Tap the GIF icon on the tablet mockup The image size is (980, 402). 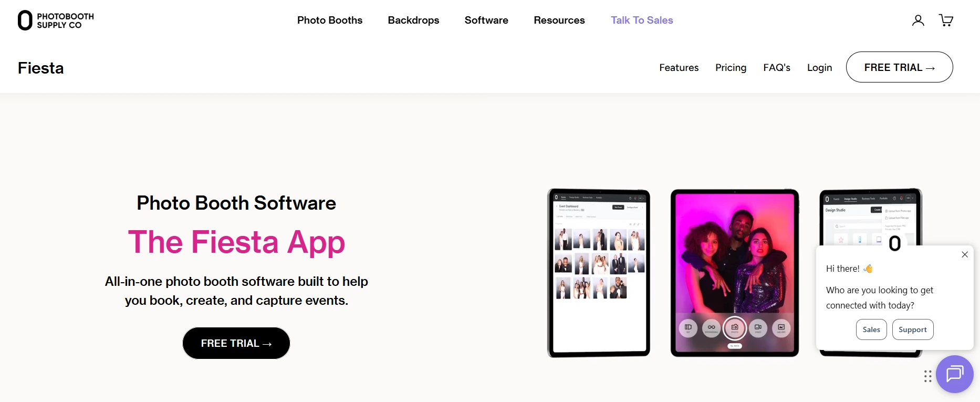pyautogui.click(x=688, y=328)
